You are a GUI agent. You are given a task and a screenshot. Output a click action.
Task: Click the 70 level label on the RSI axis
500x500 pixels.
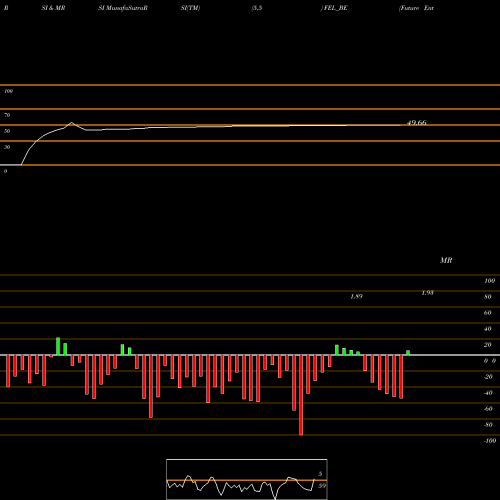(x=7, y=115)
